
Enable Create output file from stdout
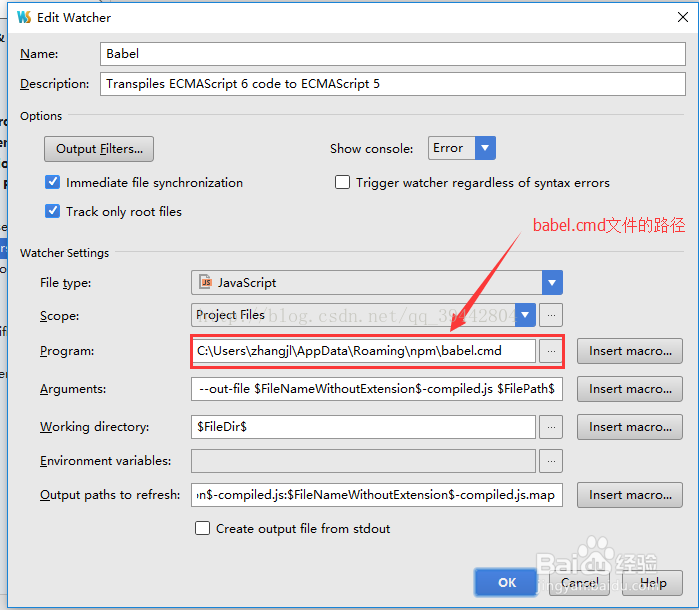click(x=202, y=528)
